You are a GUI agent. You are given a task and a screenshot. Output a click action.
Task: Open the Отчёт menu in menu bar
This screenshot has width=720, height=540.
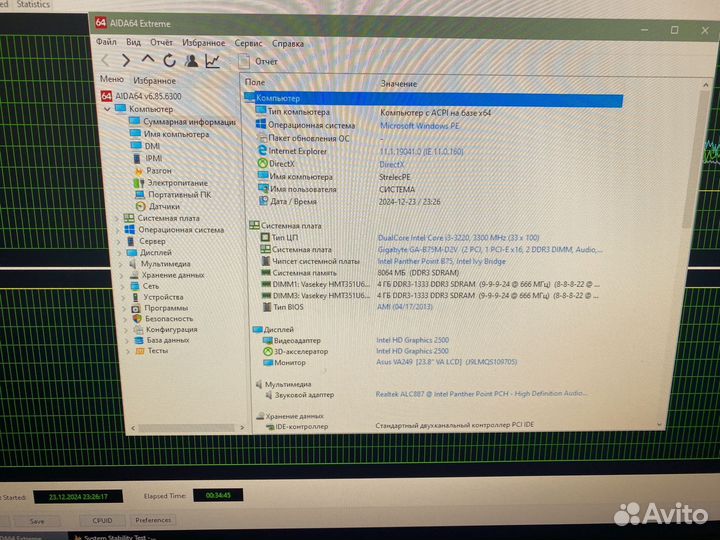(161, 42)
